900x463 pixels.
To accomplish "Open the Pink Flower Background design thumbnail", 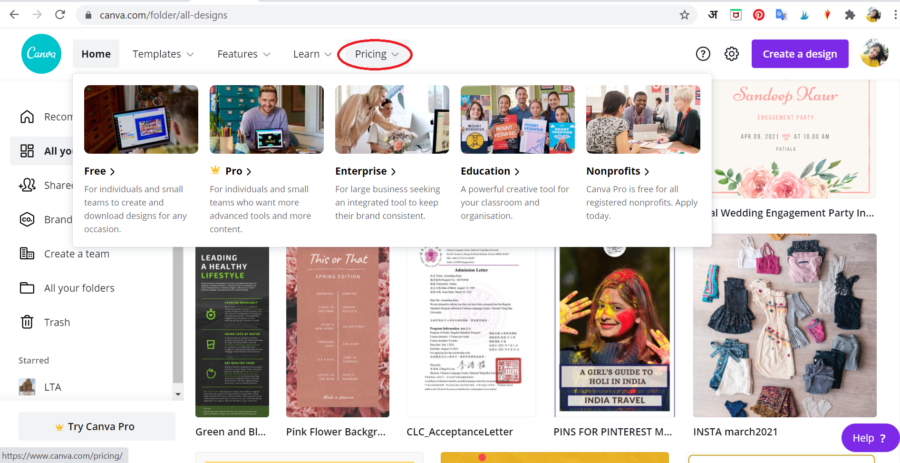I will pyautogui.click(x=337, y=330).
